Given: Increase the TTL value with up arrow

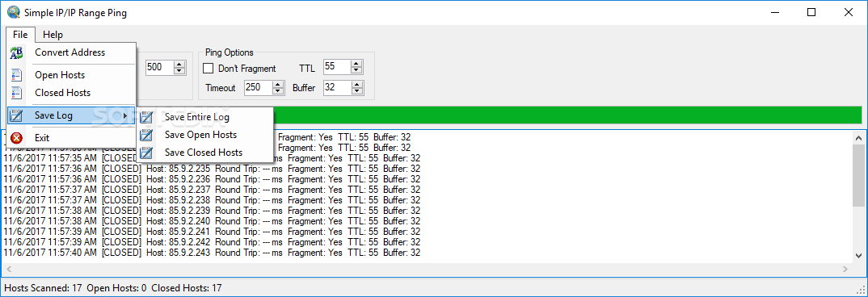Looking at the screenshot, I should click(356, 64).
